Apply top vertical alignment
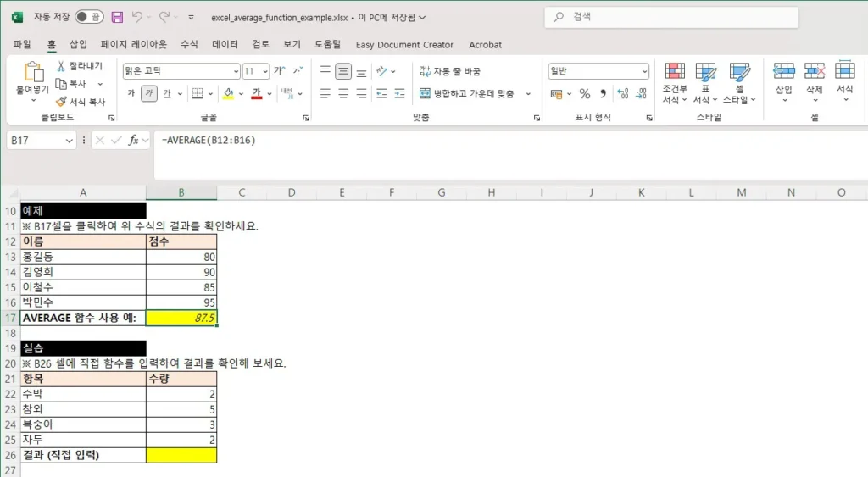This screenshot has width=868, height=477. (325, 69)
